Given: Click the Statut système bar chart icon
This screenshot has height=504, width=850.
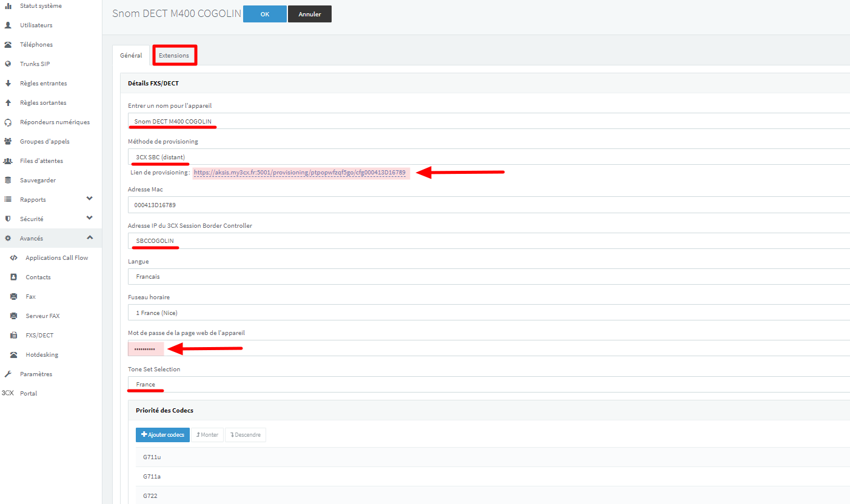Looking at the screenshot, I should coord(8,6).
